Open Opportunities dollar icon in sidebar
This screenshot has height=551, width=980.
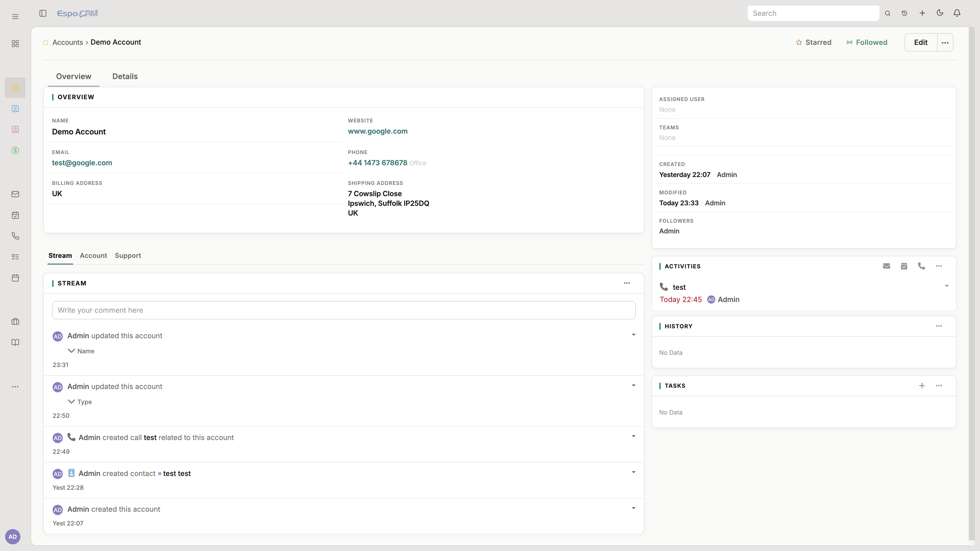[15, 151]
